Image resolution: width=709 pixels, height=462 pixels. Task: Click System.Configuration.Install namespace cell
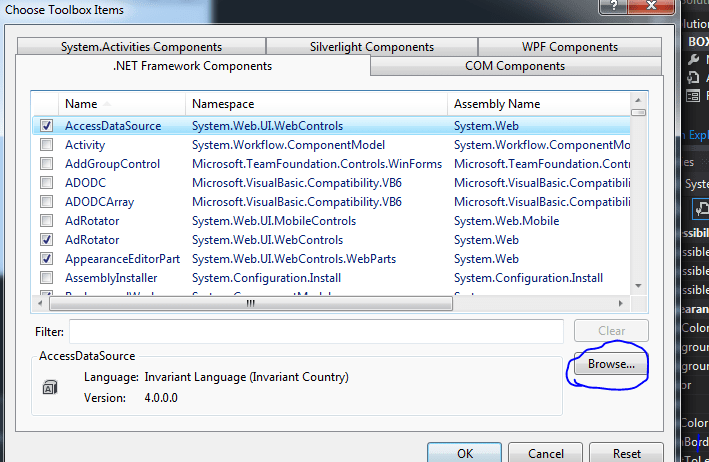266,278
